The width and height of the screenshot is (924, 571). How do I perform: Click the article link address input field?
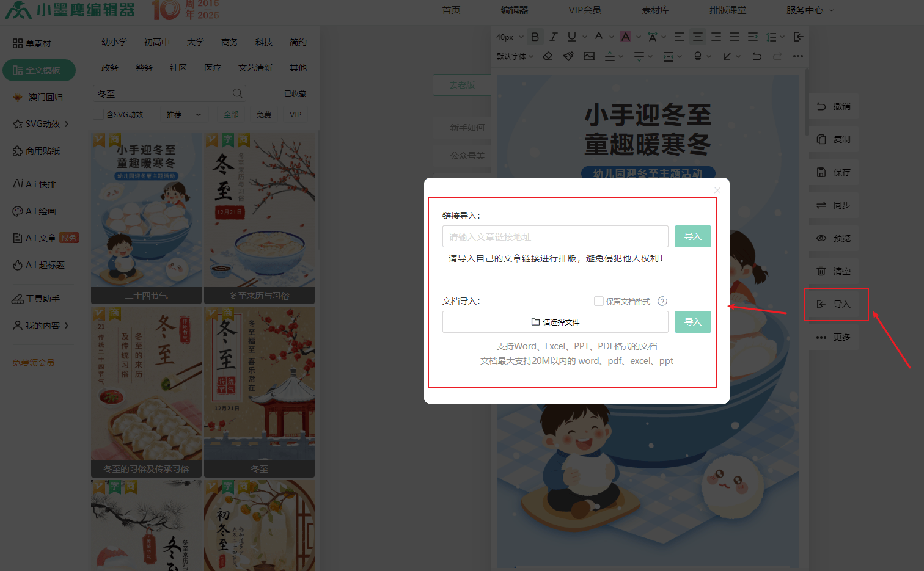tap(555, 236)
